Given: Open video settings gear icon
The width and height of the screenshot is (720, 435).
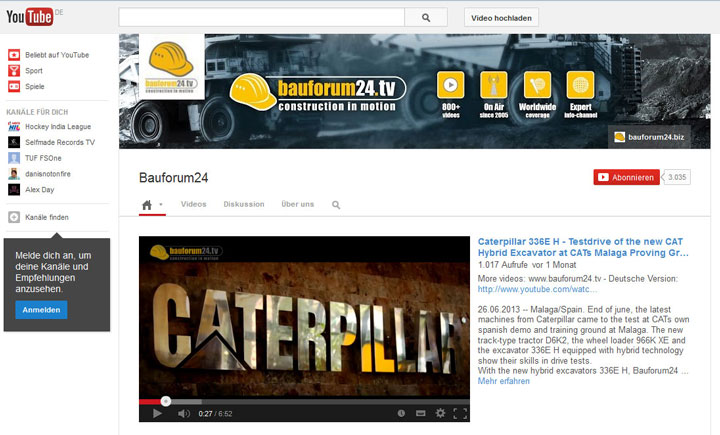Looking at the screenshot, I should (x=440, y=413).
